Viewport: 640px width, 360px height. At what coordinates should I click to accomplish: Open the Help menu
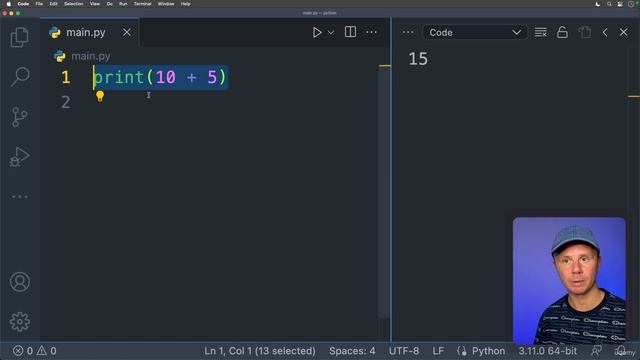point(185,4)
